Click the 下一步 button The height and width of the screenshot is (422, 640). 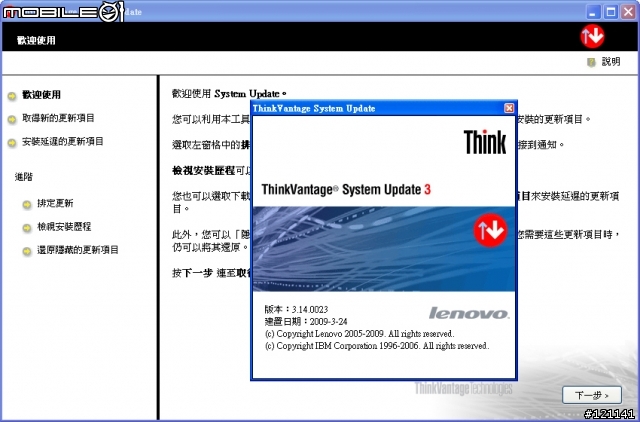pyautogui.click(x=592, y=395)
